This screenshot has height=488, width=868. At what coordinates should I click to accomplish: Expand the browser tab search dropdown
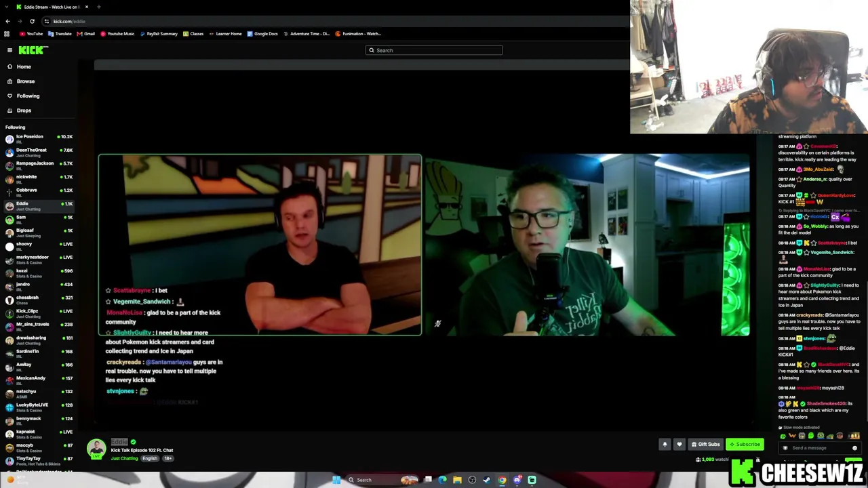pos(7,7)
